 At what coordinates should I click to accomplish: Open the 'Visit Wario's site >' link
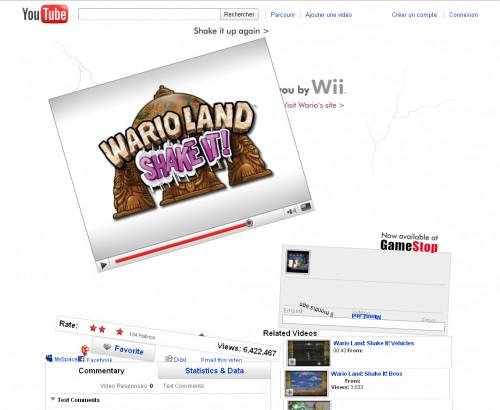coord(314,105)
